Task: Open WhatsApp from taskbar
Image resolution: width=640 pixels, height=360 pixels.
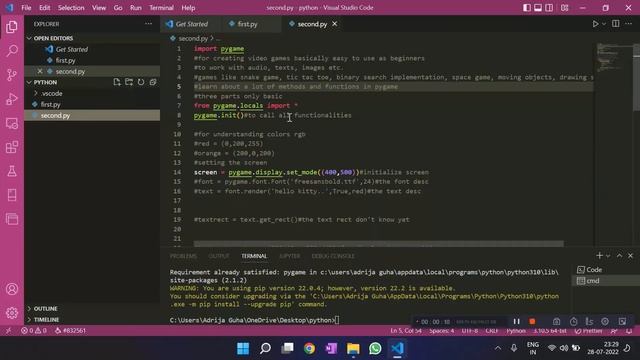Action: pos(375,348)
